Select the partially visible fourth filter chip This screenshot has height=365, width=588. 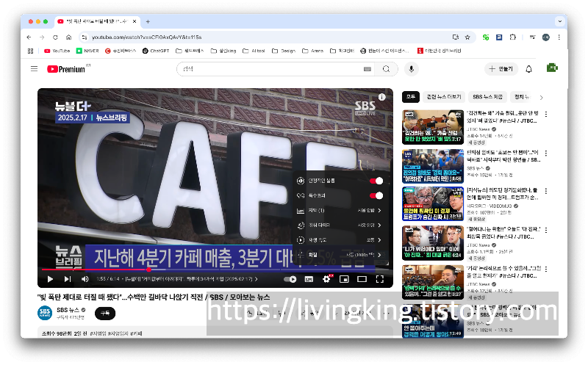[522, 97]
